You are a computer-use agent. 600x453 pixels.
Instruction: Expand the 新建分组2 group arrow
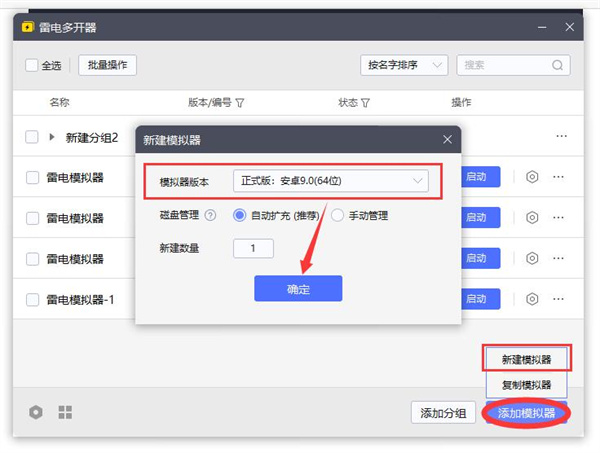[x=52, y=137]
